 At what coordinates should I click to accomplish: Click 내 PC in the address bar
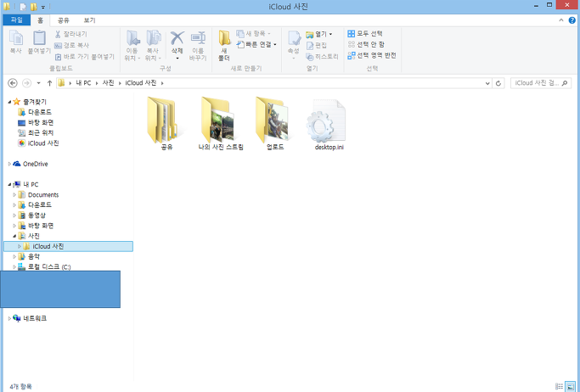[83, 83]
